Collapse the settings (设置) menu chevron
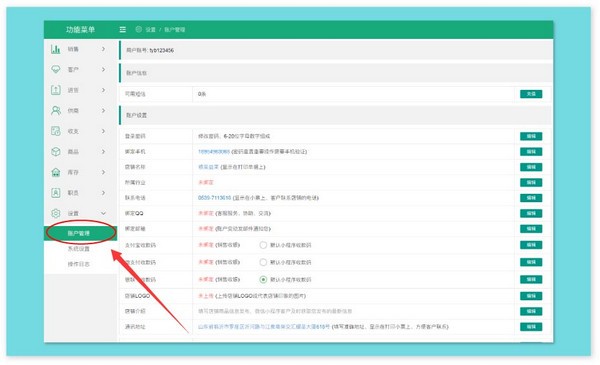Viewport: 600px width, 365px height. [x=103, y=213]
